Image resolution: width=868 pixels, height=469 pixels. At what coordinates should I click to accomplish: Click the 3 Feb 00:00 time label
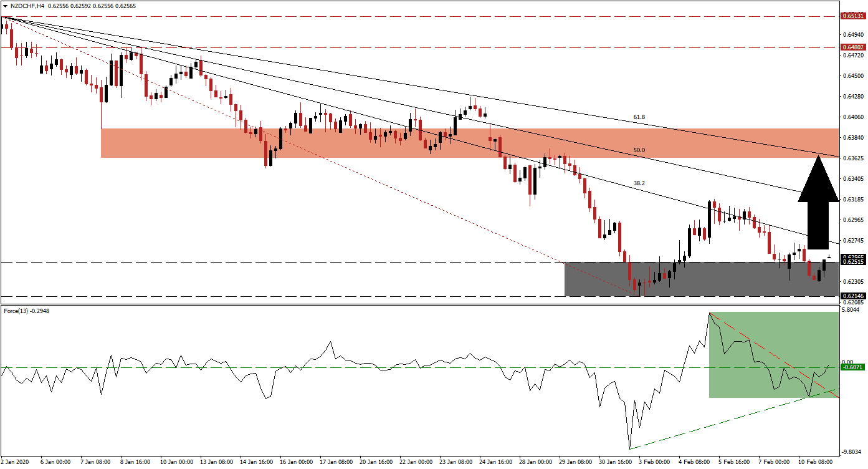tap(655, 462)
